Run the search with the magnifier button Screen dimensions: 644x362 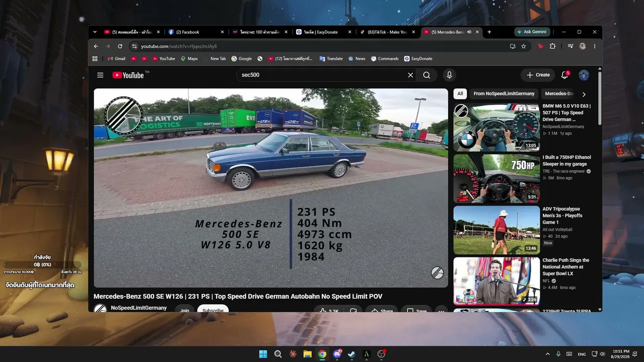427,75
